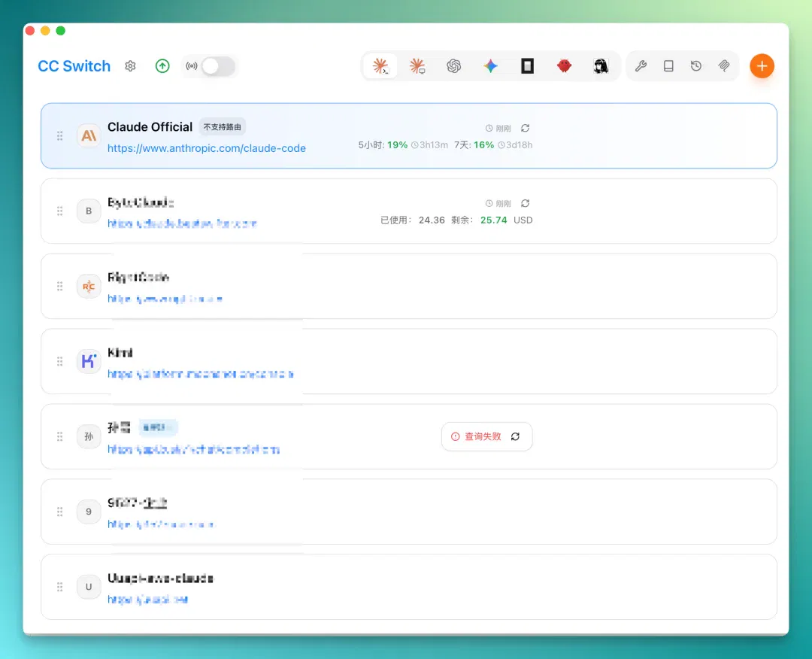Toggle the proxy broadcast switch
Screen dimensions: 812x659
tap(218, 66)
